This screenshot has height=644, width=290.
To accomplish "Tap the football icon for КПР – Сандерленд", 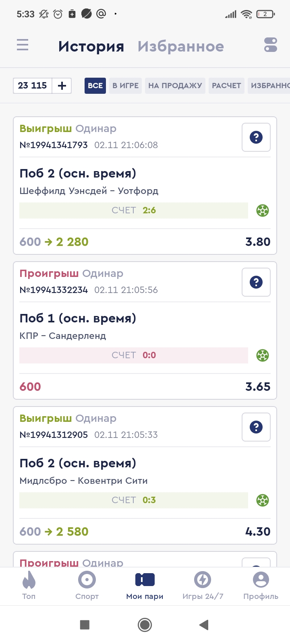I will click(263, 355).
